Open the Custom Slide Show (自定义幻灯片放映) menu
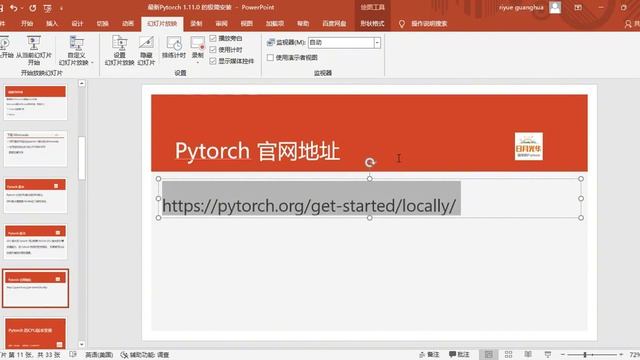This screenshot has height=360, width=640. coord(76,51)
